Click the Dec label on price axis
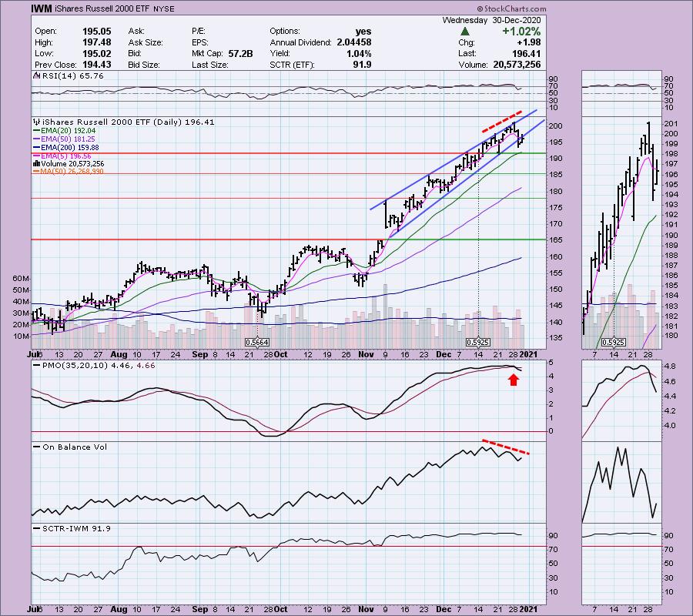Viewport: 693px width, 616px height. (444, 354)
